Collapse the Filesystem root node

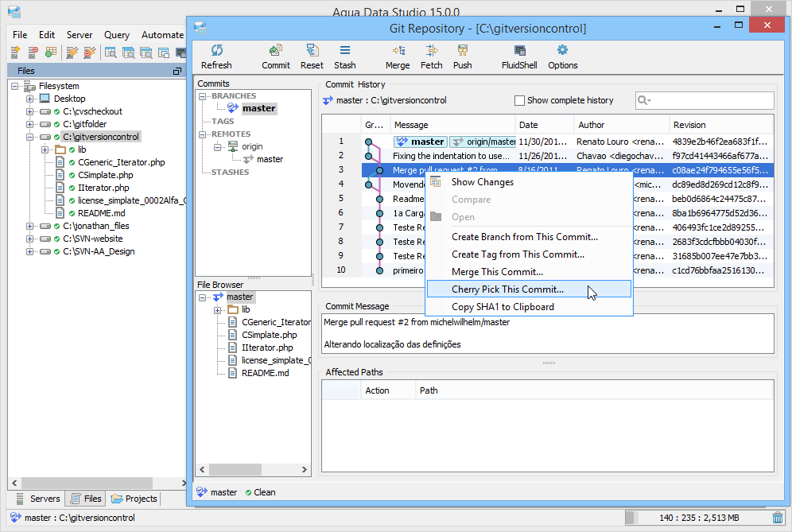point(14,86)
